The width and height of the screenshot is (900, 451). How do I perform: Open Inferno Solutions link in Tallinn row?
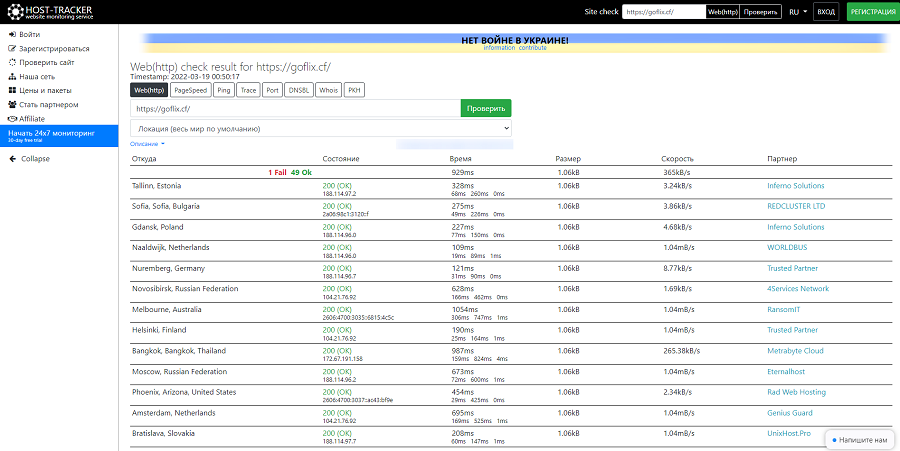(796, 186)
